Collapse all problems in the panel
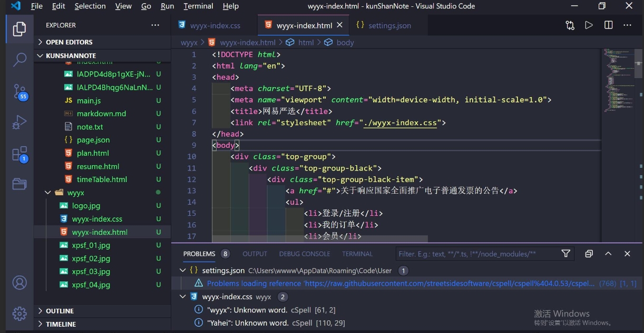Screen dimensions: 644x333 pos(589,254)
